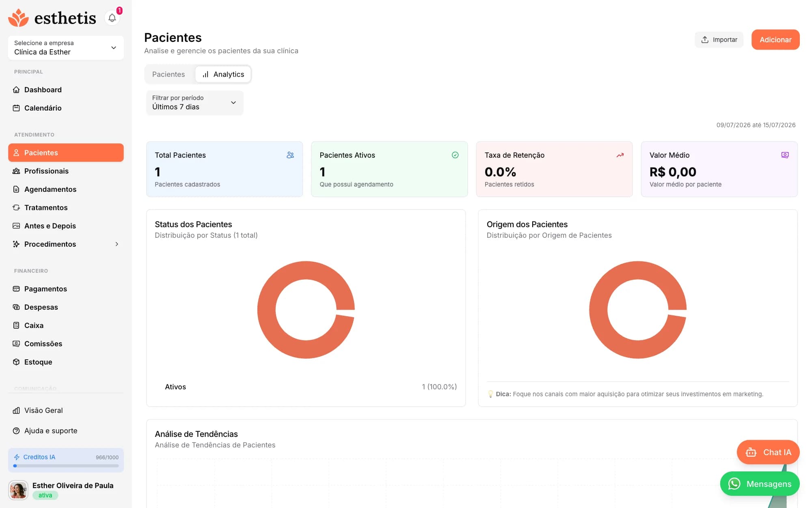Click the Creditos IA lightning icon
This screenshot has height=508, width=812.
pos(17,457)
